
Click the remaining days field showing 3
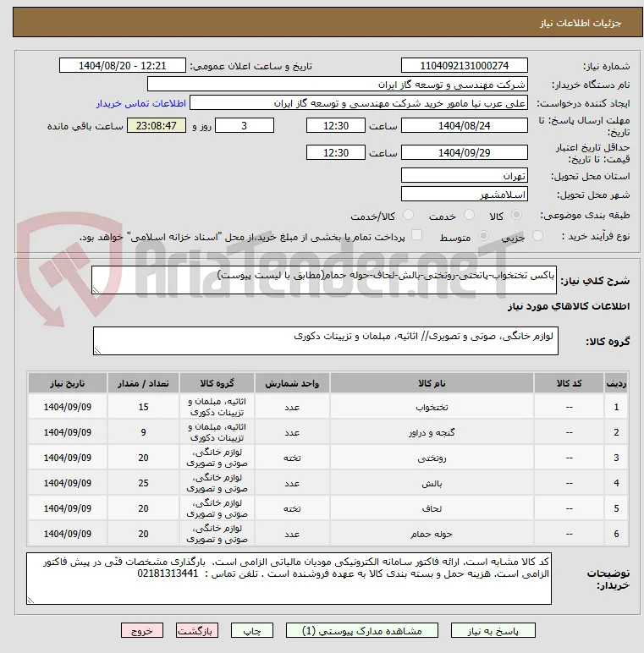coord(245,126)
